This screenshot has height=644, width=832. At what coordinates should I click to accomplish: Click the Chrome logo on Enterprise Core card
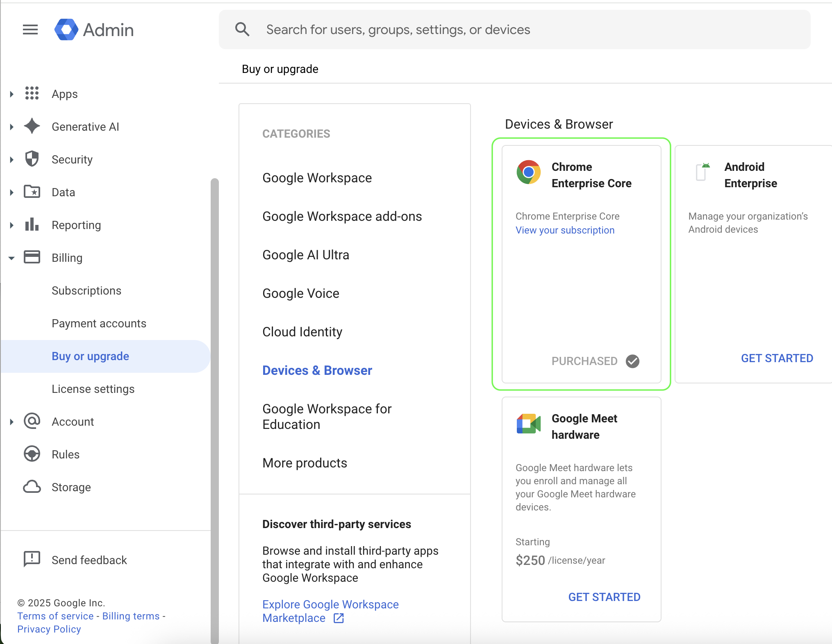(529, 172)
